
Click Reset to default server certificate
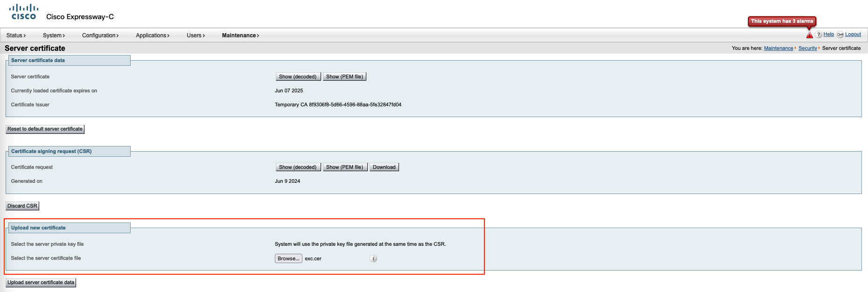coord(45,129)
